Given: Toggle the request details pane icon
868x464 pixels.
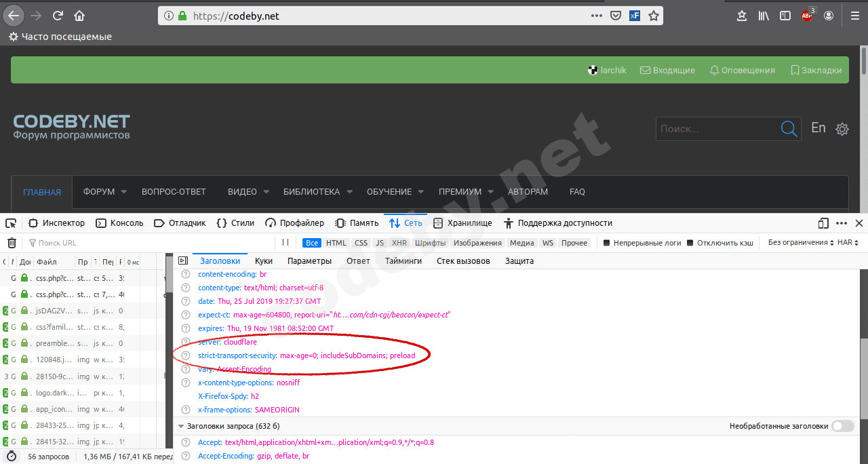Looking at the screenshot, I should (182, 260).
